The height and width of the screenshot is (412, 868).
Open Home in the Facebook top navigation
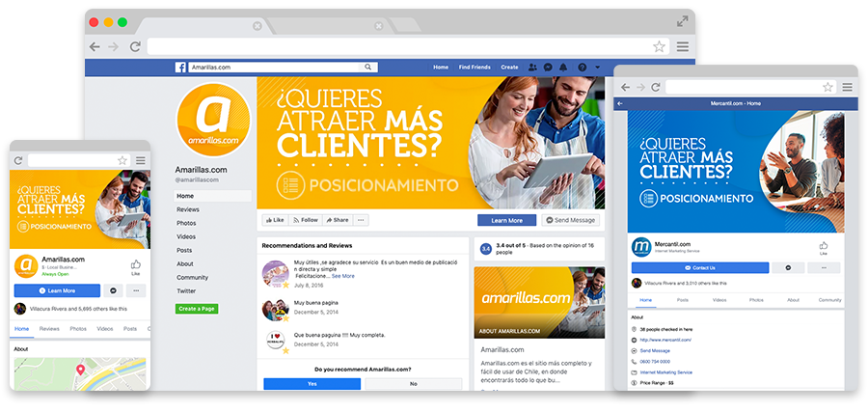coord(441,67)
